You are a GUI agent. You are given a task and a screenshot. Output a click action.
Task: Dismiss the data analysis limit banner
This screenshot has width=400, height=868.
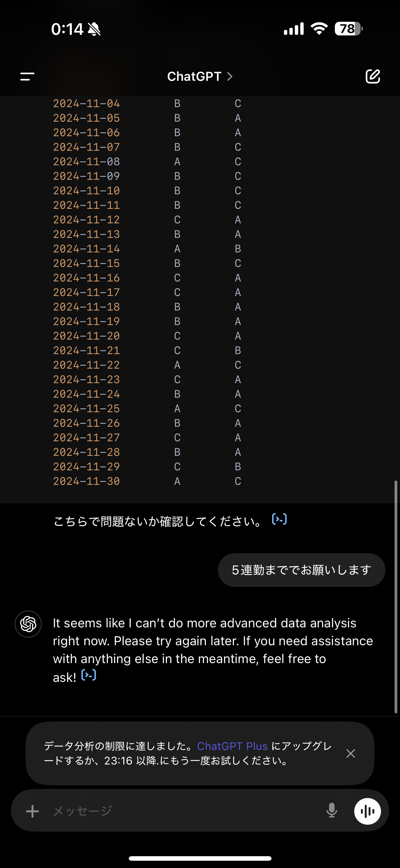[x=351, y=753]
